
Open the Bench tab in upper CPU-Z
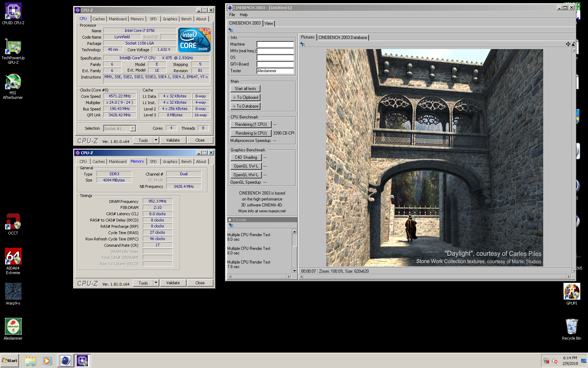(x=187, y=19)
